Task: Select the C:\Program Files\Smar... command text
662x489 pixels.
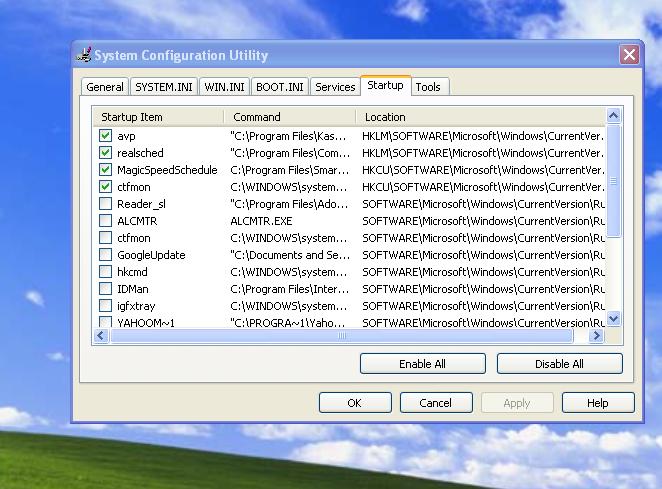Action: coord(290,170)
